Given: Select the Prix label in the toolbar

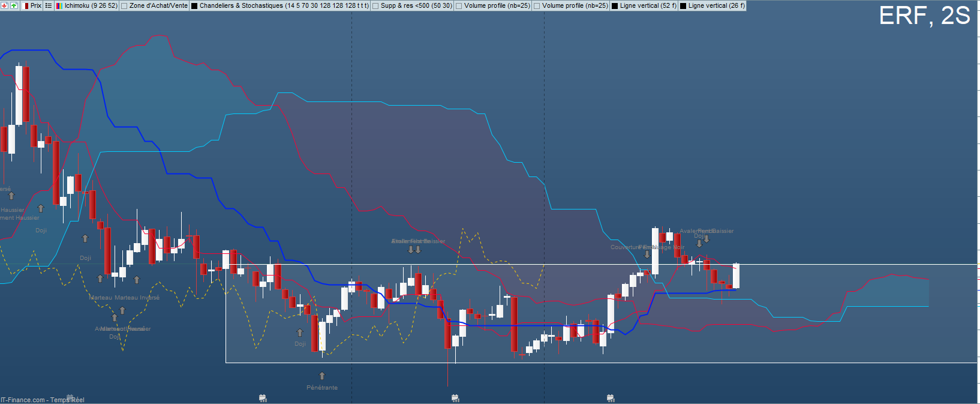Looking at the screenshot, I should pos(36,5).
